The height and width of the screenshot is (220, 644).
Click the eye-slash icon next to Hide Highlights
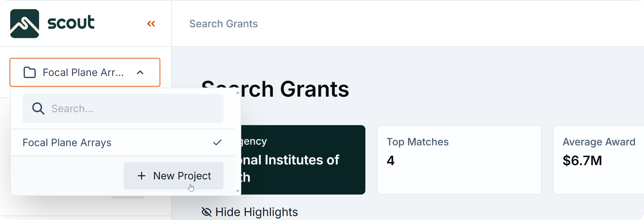click(x=206, y=212)
